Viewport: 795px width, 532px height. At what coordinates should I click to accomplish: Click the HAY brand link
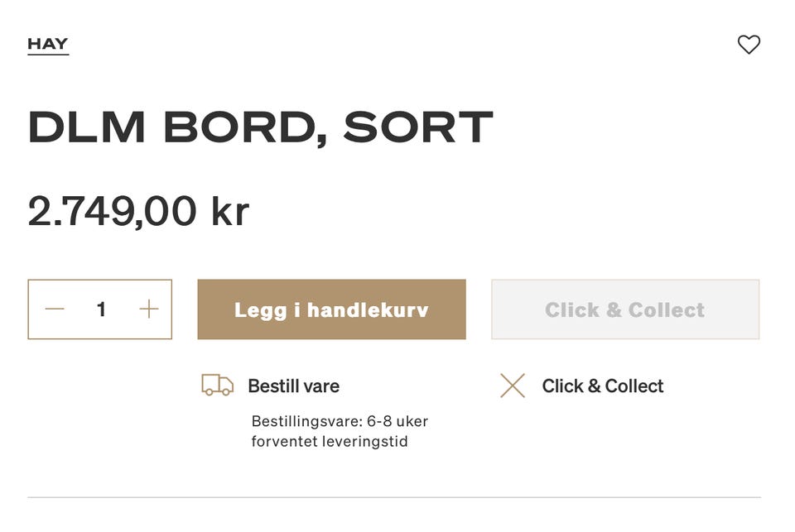(x=47, y=43)
